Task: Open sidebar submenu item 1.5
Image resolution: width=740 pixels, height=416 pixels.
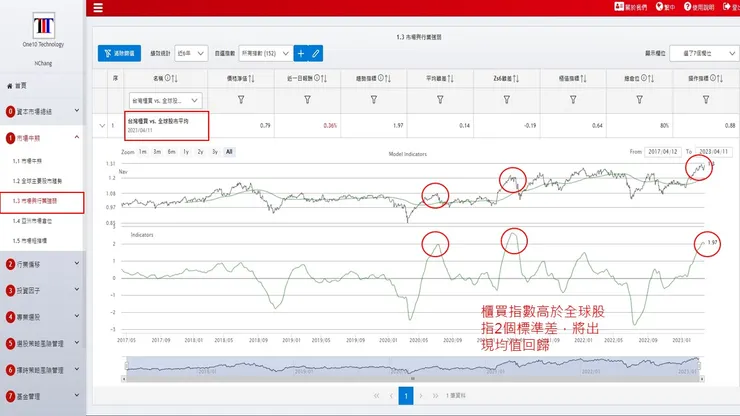Action: (x=30, y=241)
